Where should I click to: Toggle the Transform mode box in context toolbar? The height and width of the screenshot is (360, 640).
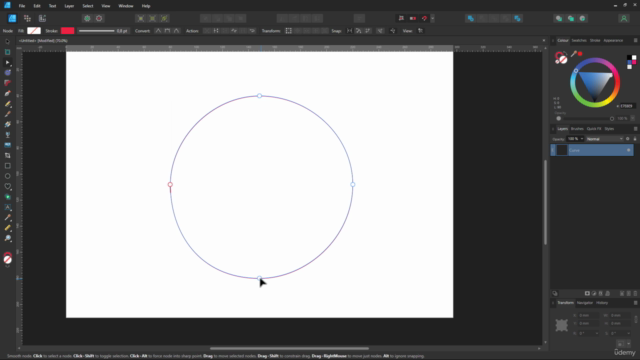coord(289,31)
